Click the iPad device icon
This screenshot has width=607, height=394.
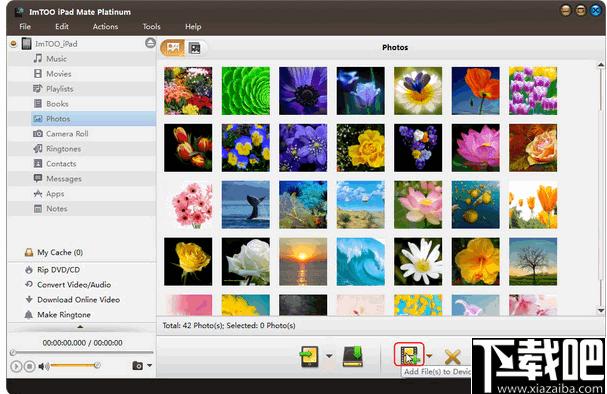26,44
